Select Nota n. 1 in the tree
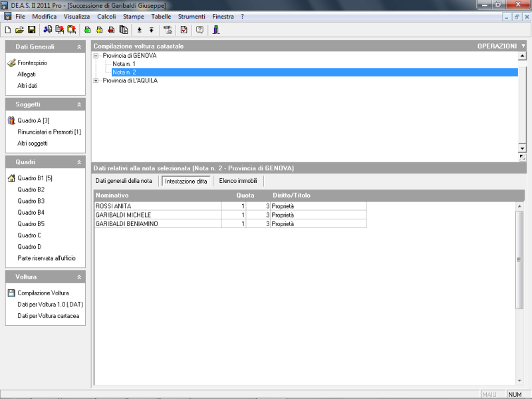 [x=124, y=64]
